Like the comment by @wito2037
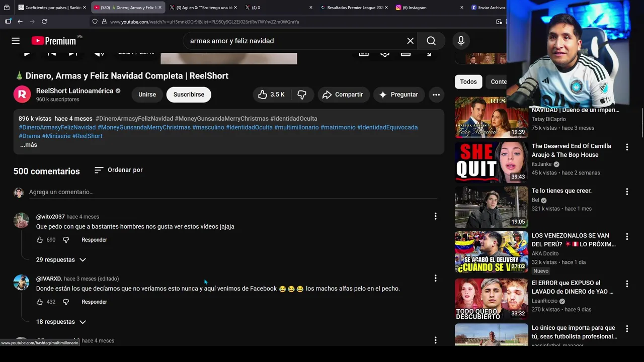 tap(40, 240)
